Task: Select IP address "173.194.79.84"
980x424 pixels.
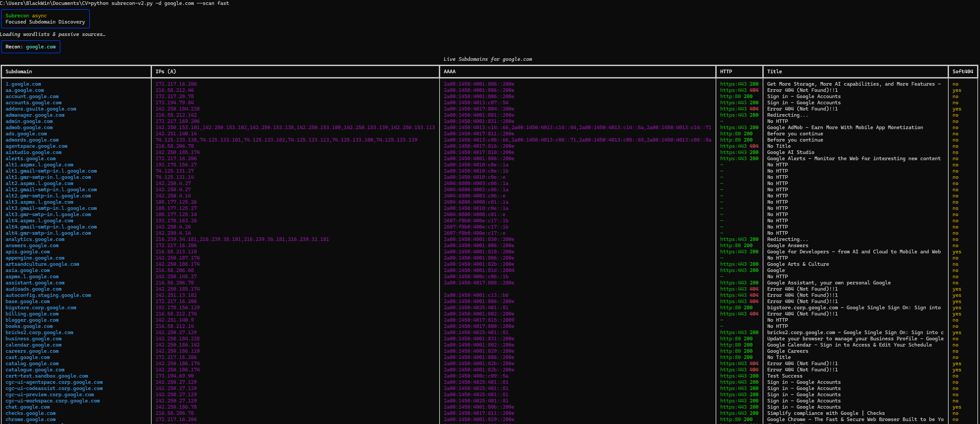Action: pyautogui.click(x=174, y=103)
